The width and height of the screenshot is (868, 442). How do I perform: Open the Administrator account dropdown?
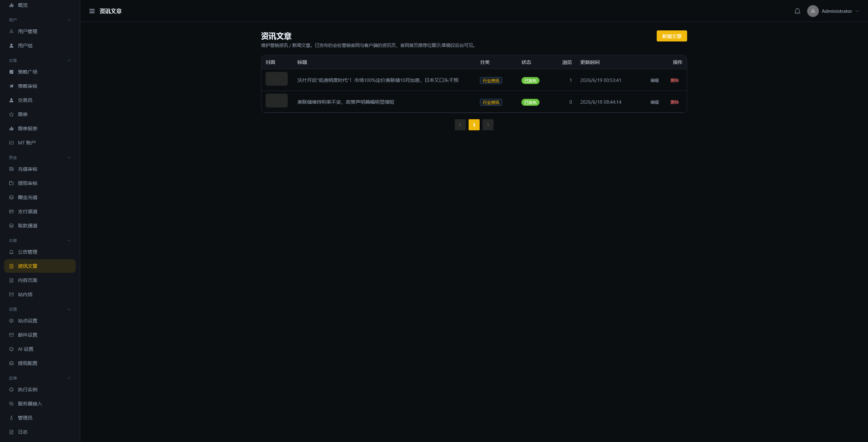point(833,11)
